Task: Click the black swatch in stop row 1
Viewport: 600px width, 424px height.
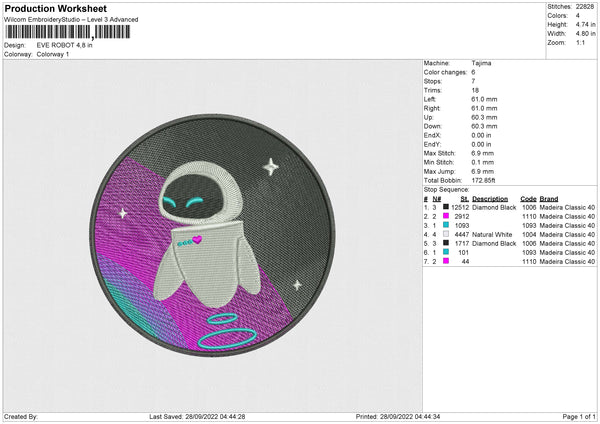Action: (x=446, y=207)
